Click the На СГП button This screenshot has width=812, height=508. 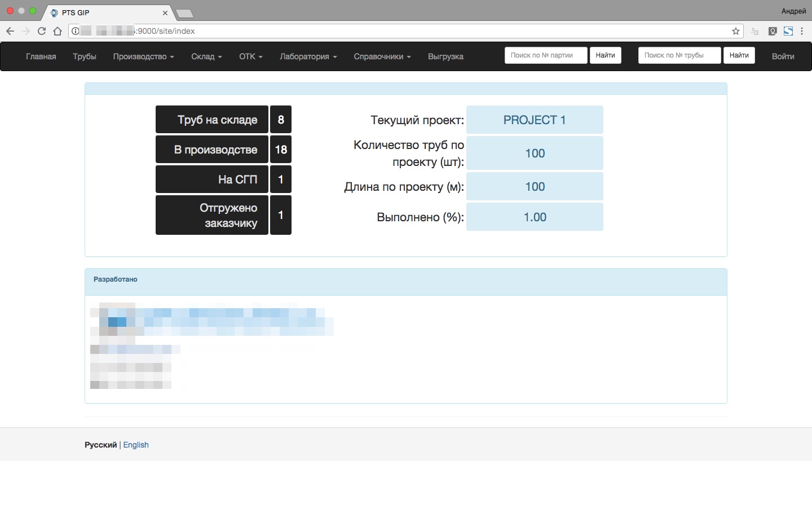click(212, 179)
